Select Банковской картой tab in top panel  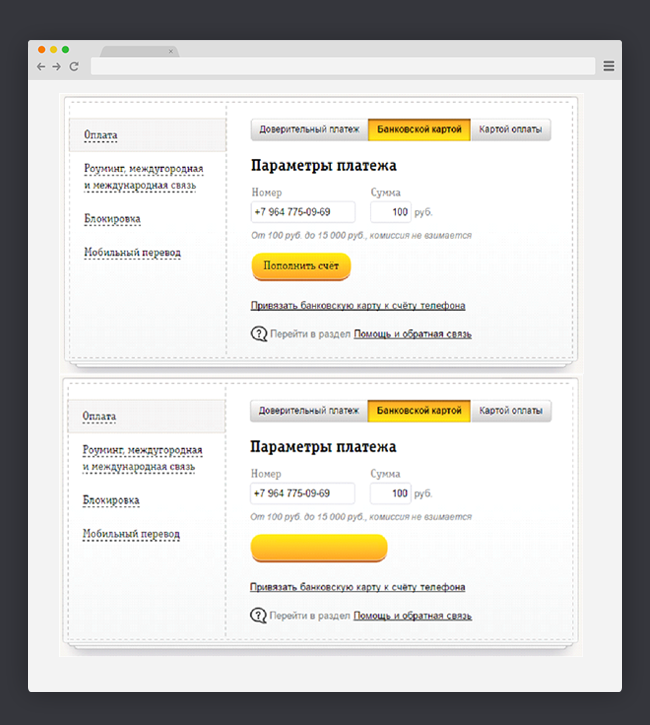pos(419,129)
